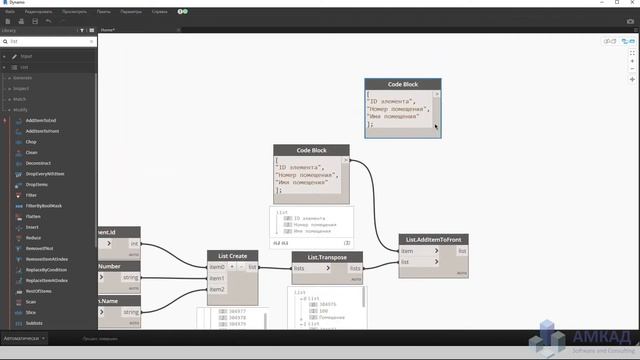This screenshot has height=360, width=640.
Task: Open a file via toolbar folder icon
Action: pos(21,21)
